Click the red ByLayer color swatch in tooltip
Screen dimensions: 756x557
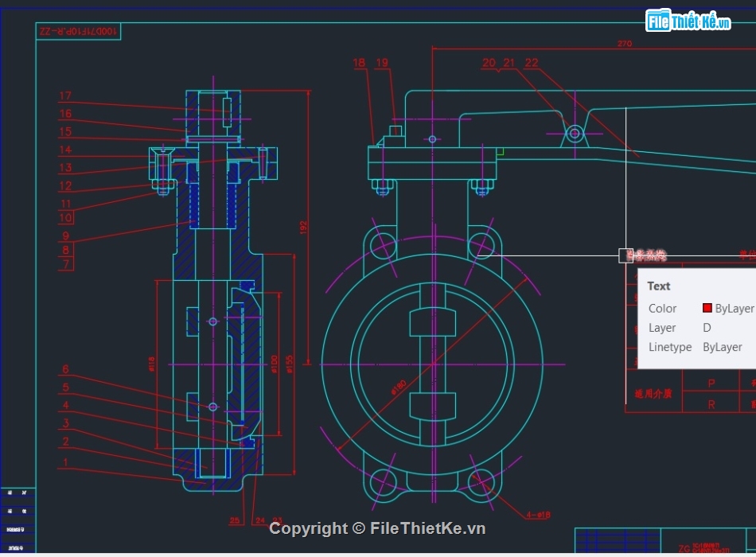(x=707, y=308)
